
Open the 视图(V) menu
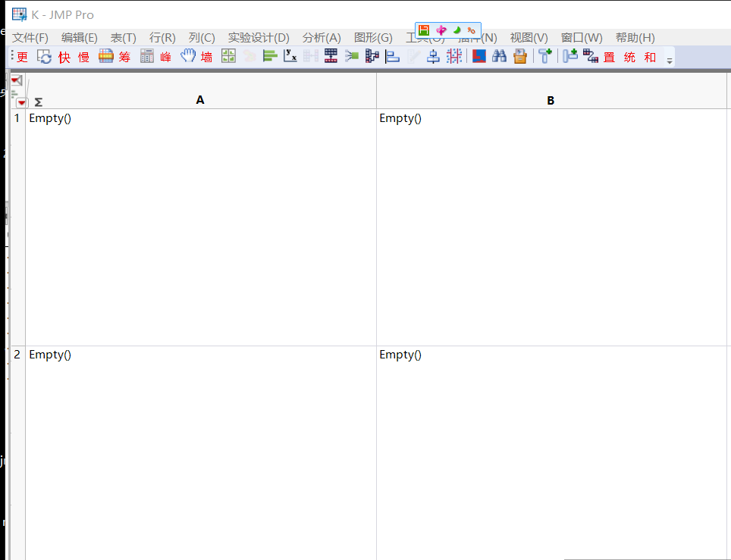[x=529, y=38]
